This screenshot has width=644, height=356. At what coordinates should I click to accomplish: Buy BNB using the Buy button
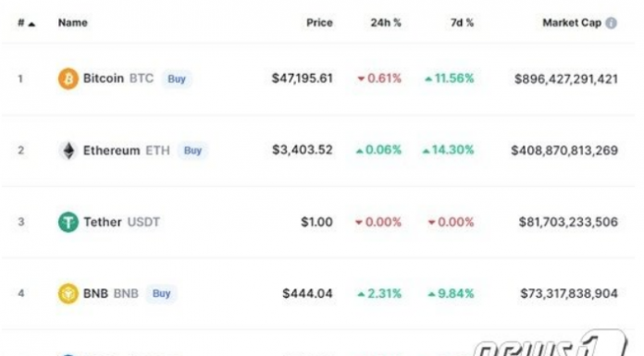click(161, 294)
